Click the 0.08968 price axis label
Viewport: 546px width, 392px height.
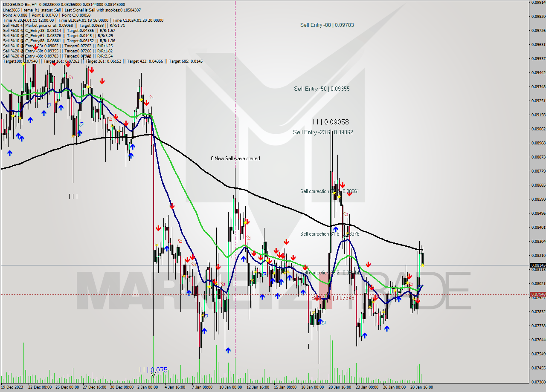538,143
